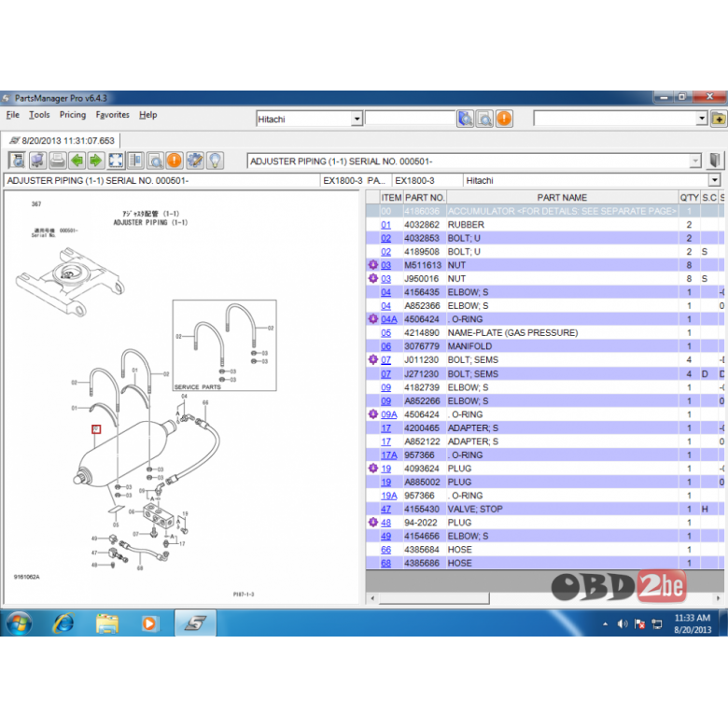
Task: Select part number A885002 PLUG
Action: coord(422,482)
